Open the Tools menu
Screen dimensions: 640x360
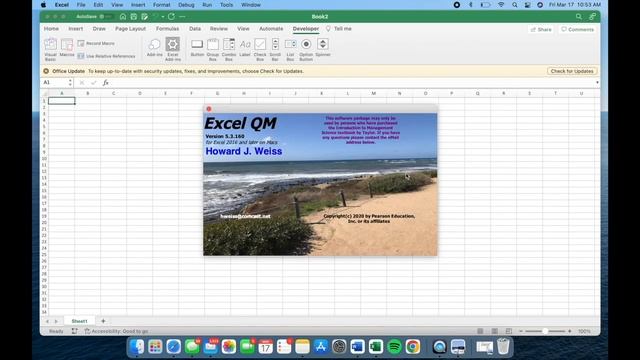tap(227, 5)
